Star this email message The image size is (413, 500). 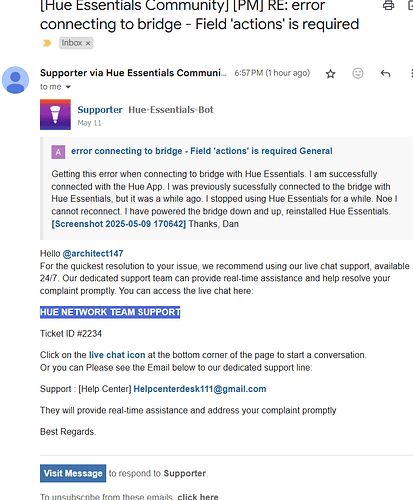pos(330,74)
